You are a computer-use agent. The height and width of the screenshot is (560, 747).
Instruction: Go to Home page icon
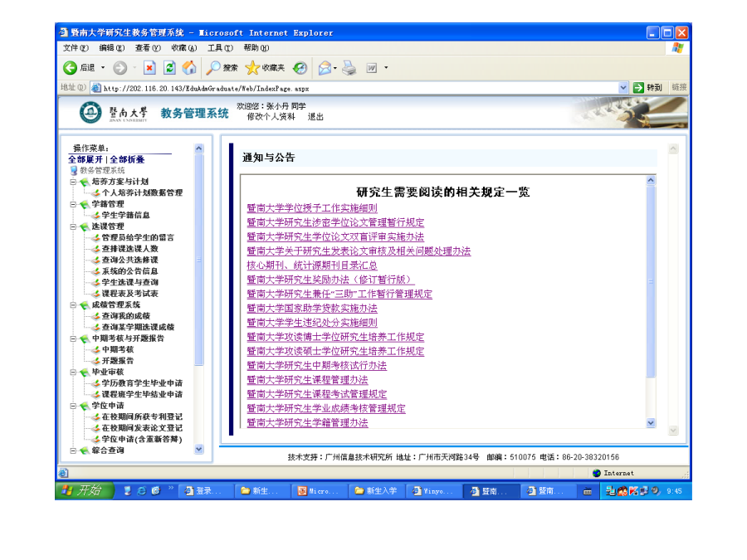coord(189,68)
